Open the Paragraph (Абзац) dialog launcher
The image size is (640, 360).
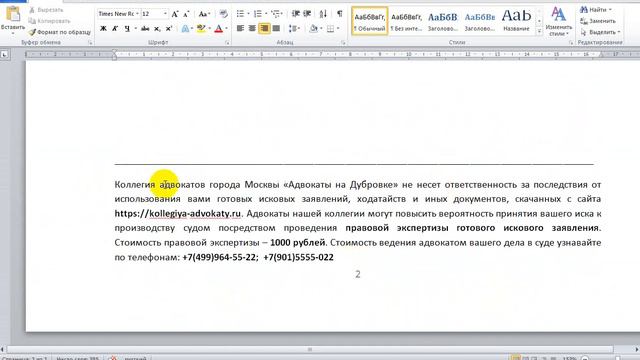coord(343,42)
